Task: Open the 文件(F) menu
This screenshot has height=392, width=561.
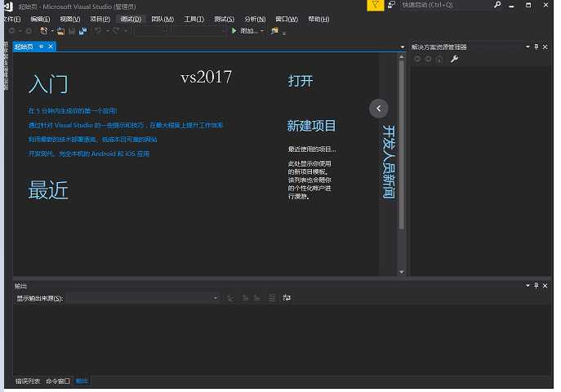Action: pos(11,20)
